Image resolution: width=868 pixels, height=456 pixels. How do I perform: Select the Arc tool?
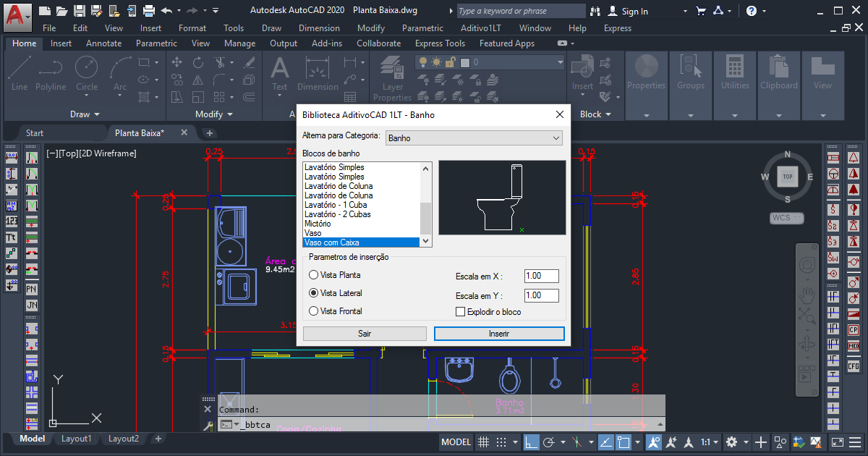(x=120, y=74)
